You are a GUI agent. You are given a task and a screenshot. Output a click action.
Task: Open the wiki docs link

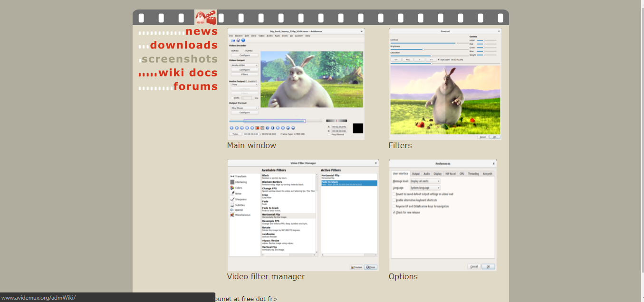188,73
